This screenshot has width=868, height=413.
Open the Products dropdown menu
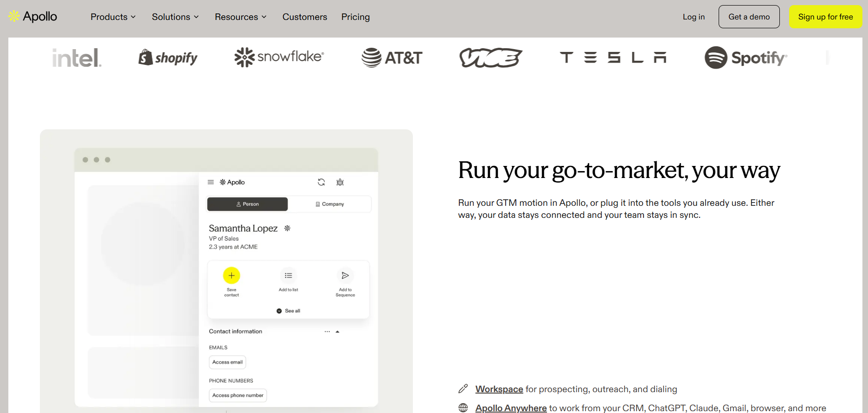click(x=113, y=17)
